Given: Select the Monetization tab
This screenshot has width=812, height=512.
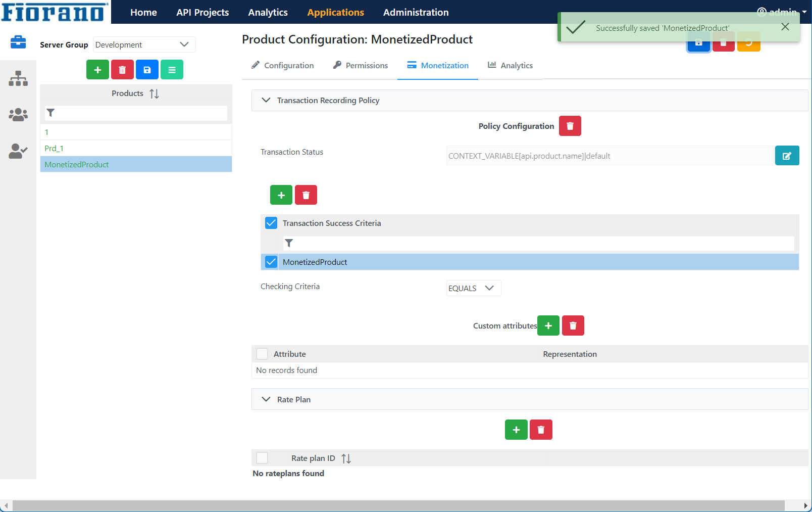Looking at the screenshot, I should (x=438, y=65).
